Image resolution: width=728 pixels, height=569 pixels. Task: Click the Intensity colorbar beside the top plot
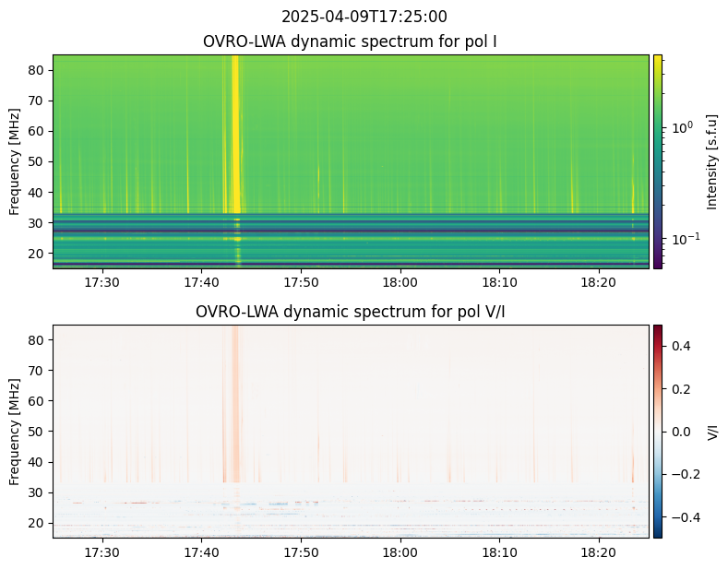pyautogui.click(x=658, y=161)
